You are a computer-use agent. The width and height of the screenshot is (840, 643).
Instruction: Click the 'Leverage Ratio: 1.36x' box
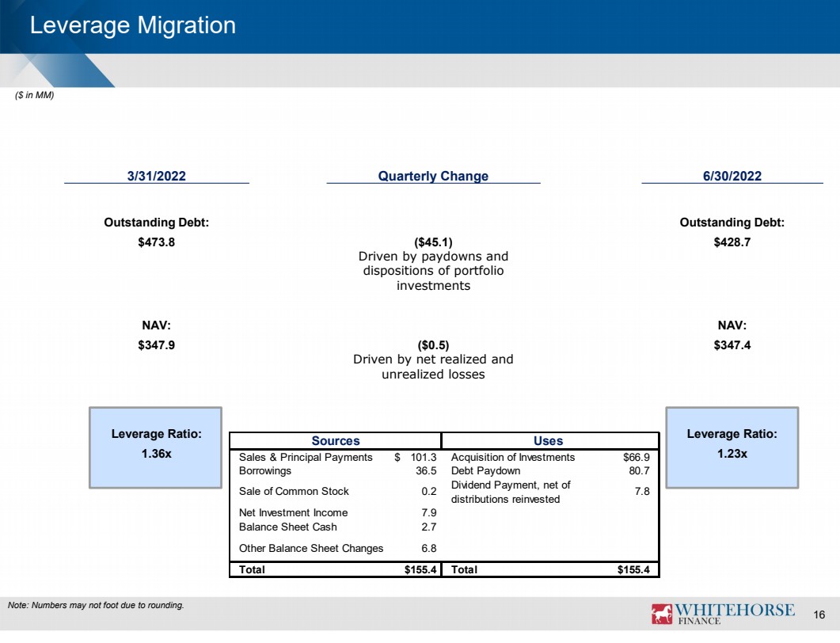[155, 447]
